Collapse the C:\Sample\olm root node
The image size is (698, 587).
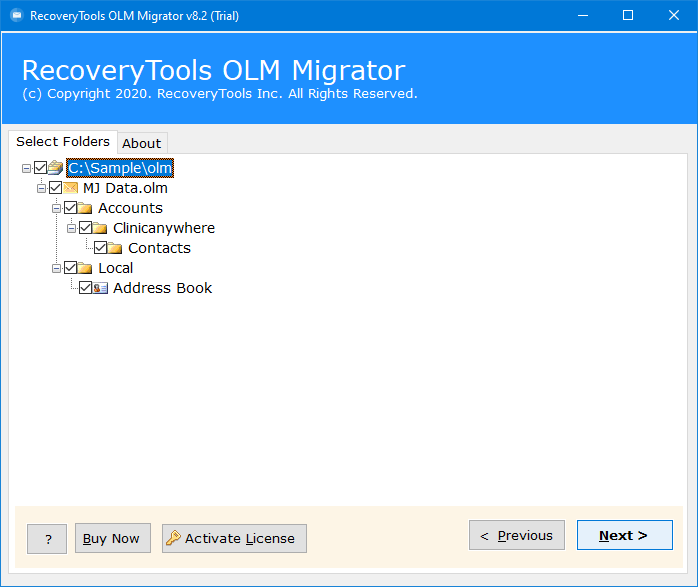(26, 168)
